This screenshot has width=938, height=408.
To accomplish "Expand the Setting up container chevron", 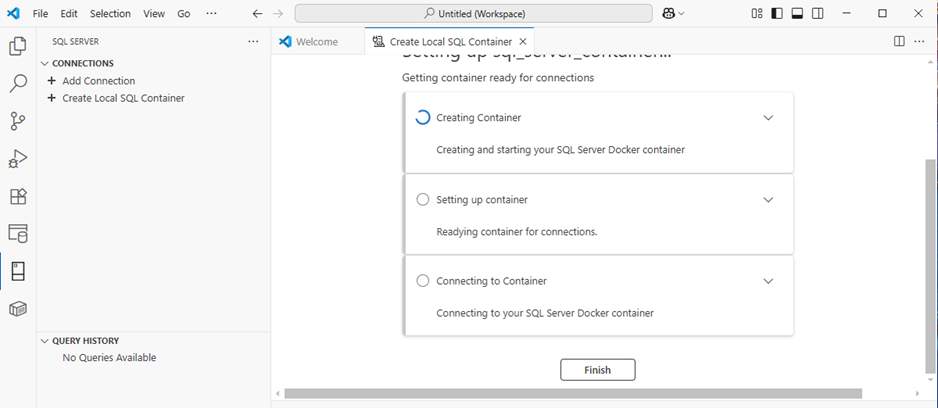I will click(x=768, y=200).
